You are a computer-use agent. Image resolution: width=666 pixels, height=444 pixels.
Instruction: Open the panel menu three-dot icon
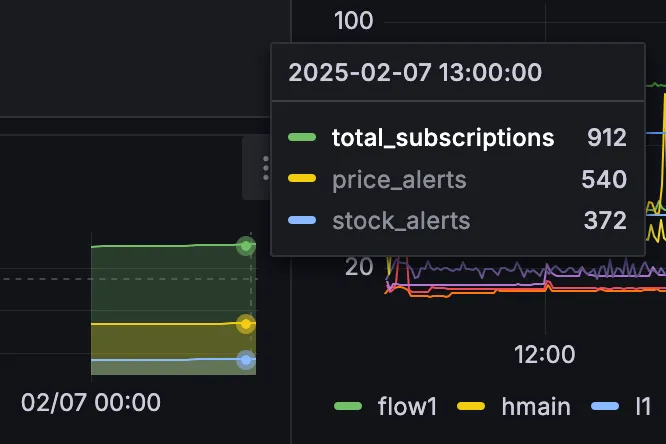[x=265, y=168]
